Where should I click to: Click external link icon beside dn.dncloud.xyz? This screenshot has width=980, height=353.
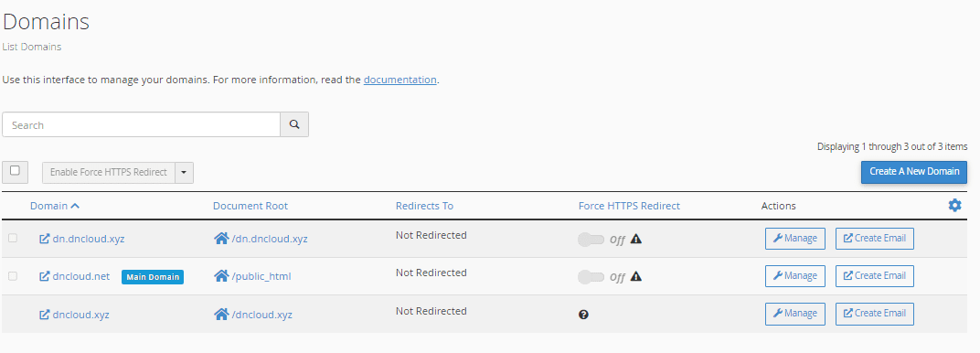45,239
